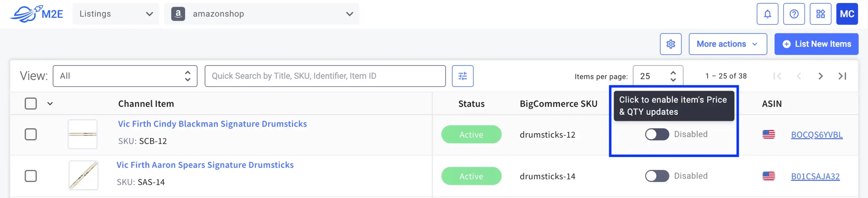This screenshot has width=868, height=198.
Task: Open the View filter dropdown set to All
Action: point(125,76)
